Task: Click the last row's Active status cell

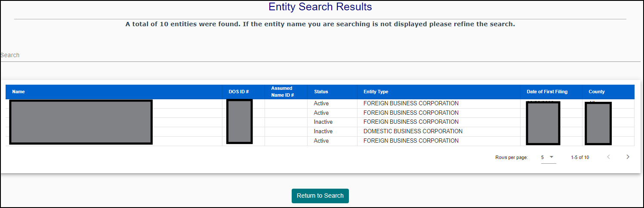Action: pyautogui.click(x=321, y=141)
